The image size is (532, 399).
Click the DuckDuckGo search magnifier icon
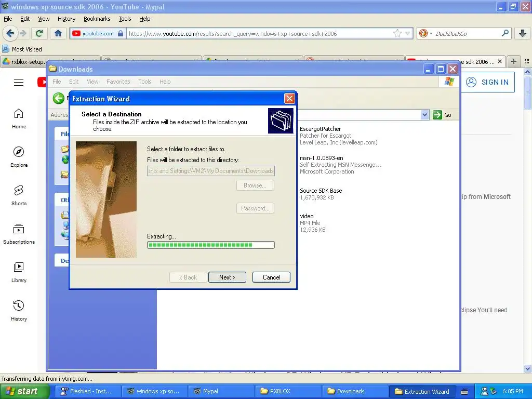505,33
